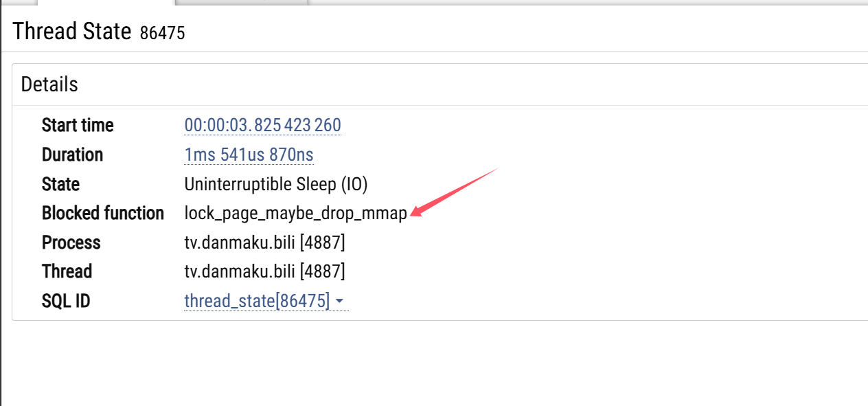Click the Uninterruptible Sleep (IO) state value
Viewport: 868px width, 406px height.
pyautogui.click(x=276, y=184)
